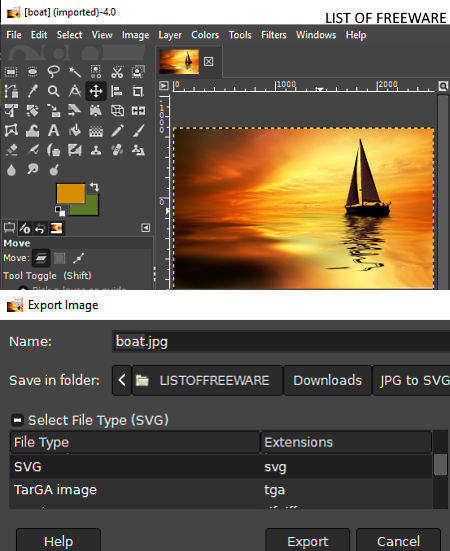Select the Color Picker eyedropper tool
This screenshot has height=551, width=450.
pos(32,92)
